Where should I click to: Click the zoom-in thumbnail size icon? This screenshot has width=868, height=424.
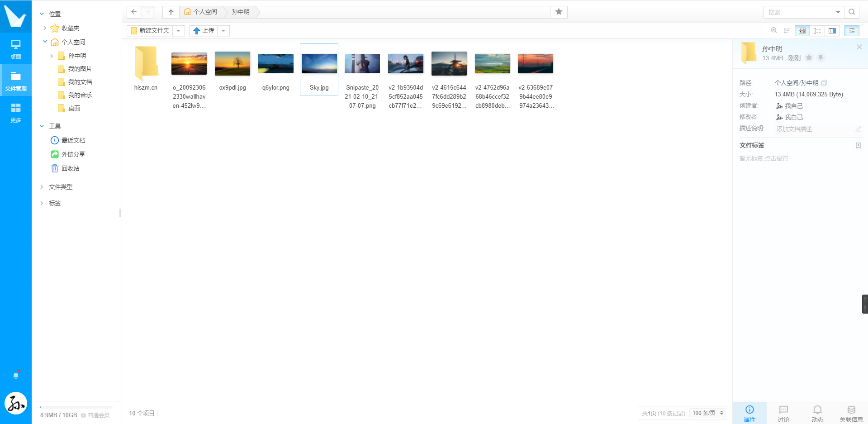pyautogui.click(x=774, y=30)
